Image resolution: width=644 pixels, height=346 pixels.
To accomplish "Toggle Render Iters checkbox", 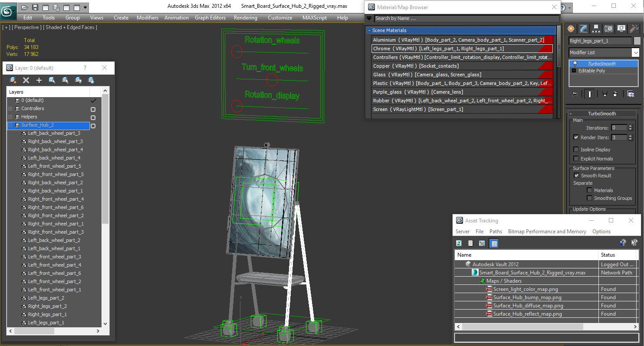I will (x=576, y=137).
